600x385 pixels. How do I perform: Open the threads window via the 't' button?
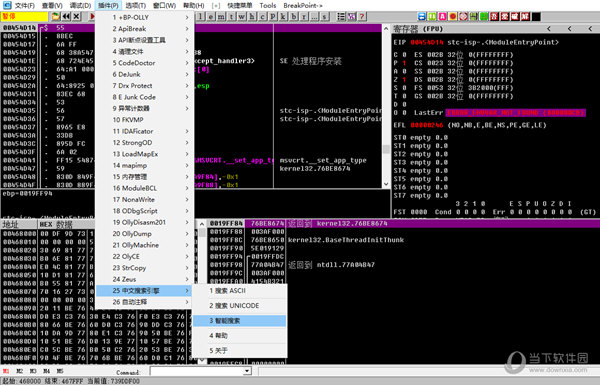[232, 16]
